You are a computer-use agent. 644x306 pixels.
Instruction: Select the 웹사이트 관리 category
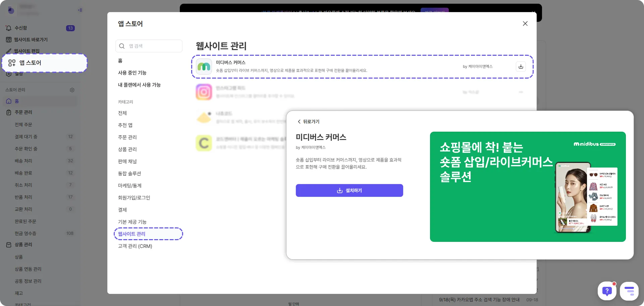point(131,234)
